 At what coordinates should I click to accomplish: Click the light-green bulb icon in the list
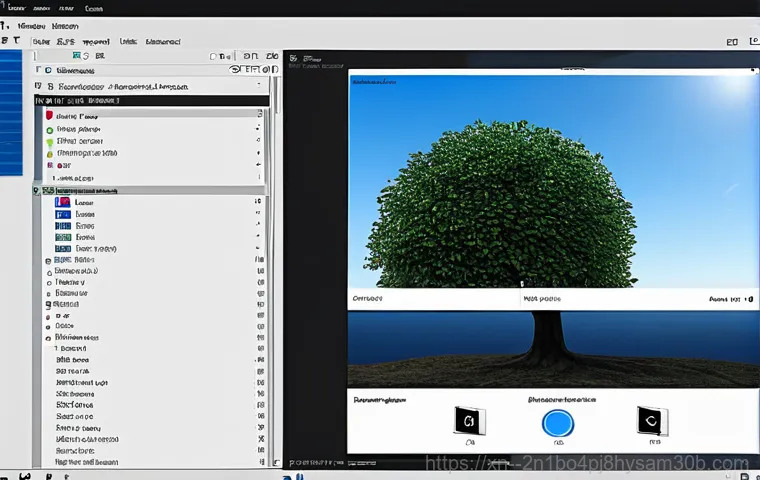(49, 143)
